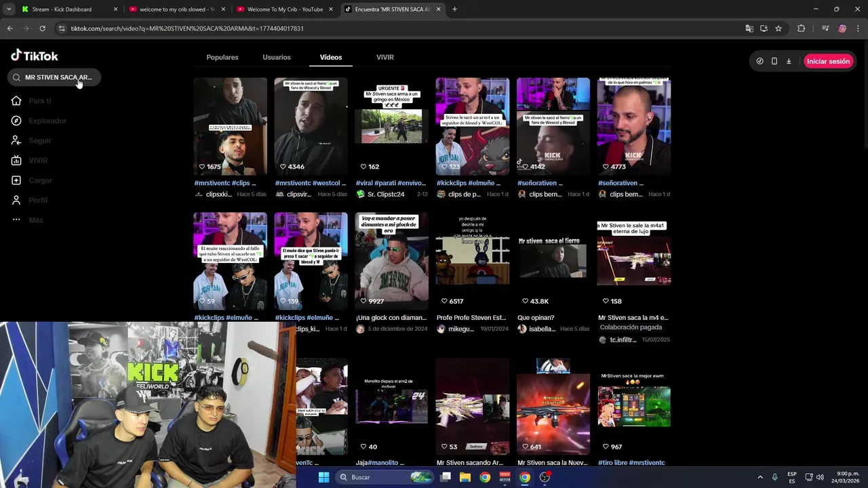Screen dimensions: 868x488
Task: Open the awm video with 967 likes
Action: pos(634,407)
